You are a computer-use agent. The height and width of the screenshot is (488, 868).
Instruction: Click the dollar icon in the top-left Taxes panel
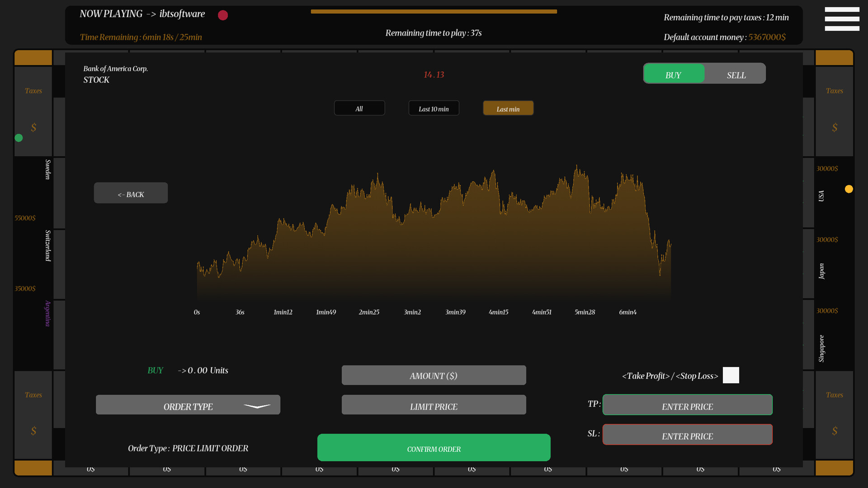click(x=33, y=127)
